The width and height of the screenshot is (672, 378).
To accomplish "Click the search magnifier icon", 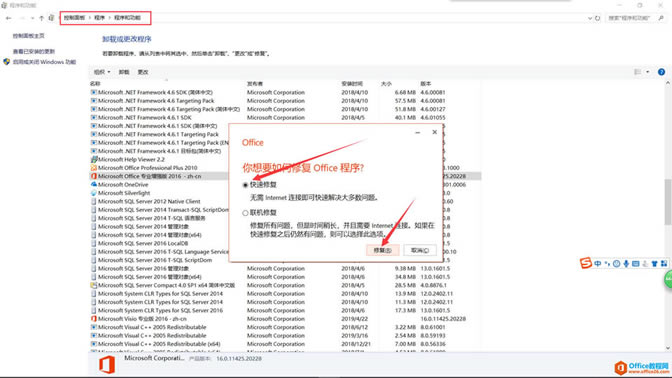I will point(661,18).
